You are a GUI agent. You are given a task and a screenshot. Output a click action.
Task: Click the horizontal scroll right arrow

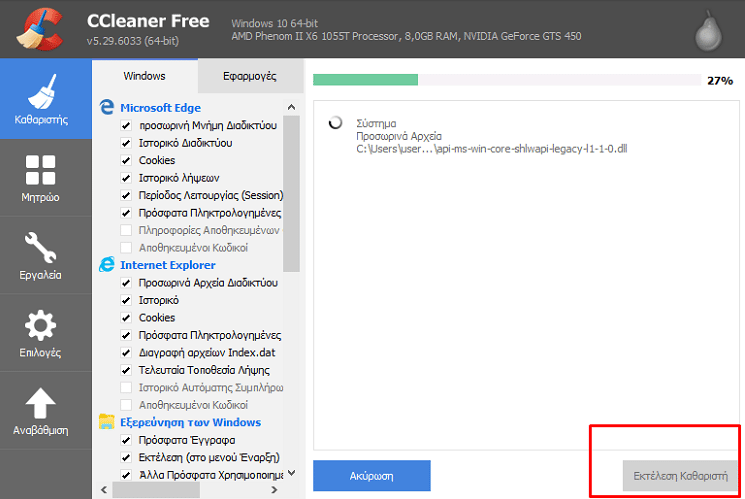point(274,489)
